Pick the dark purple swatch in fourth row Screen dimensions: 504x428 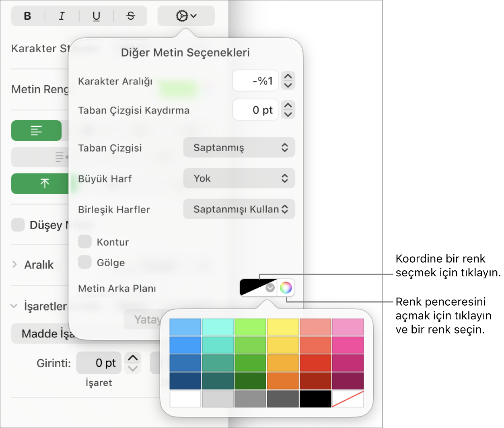[x=348, y=381]
